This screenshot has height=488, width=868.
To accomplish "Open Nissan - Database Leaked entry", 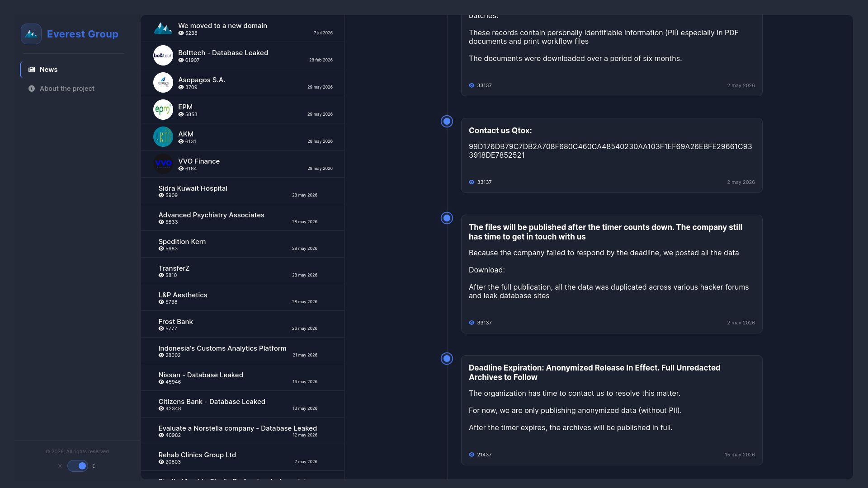I will pos(242,378).
